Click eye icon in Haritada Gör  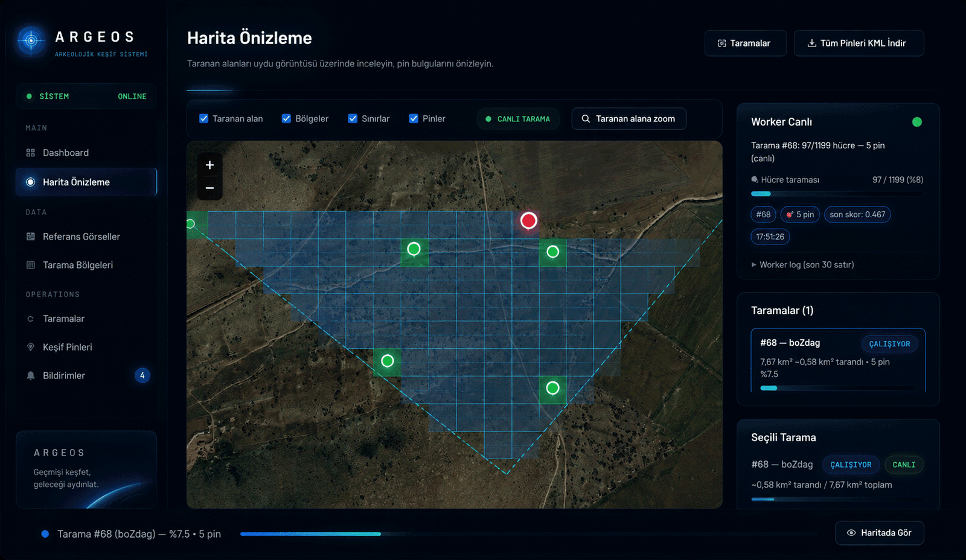(851, 533)
